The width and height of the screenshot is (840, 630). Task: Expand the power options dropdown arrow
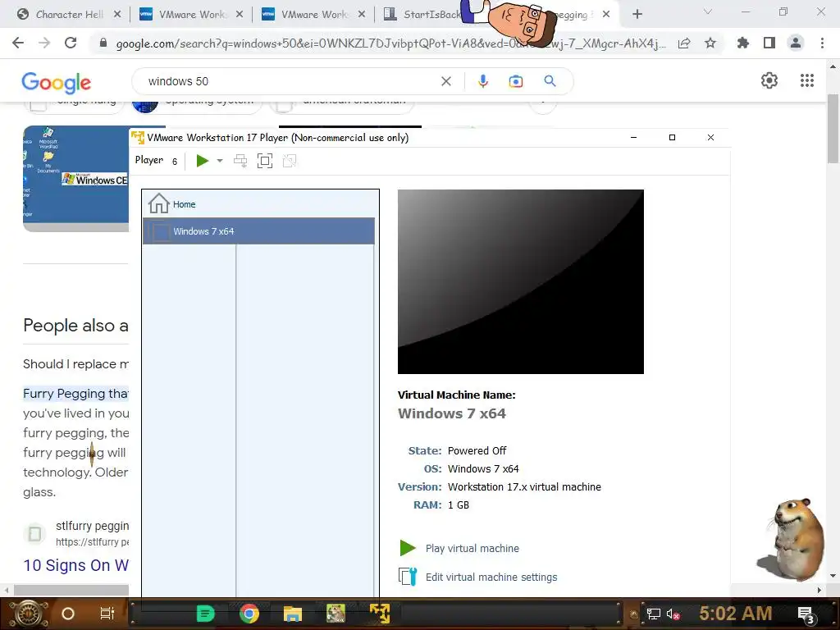coord(220,161)
